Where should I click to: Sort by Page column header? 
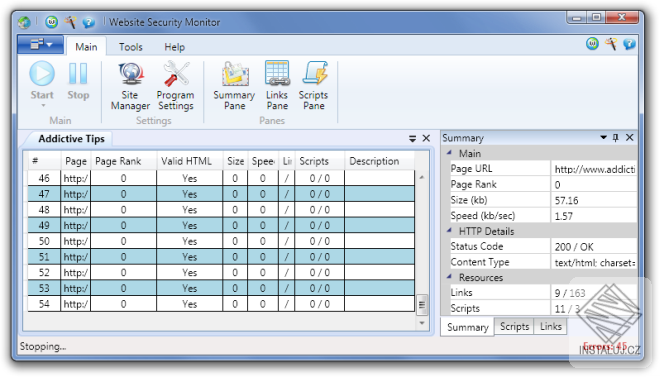point(76,161)
